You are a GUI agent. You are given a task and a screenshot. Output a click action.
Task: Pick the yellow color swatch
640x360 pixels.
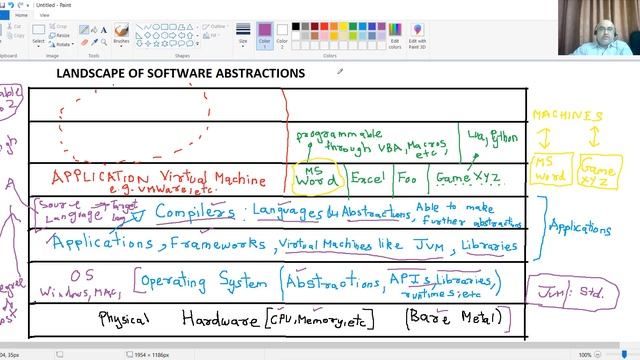(343, 27)
